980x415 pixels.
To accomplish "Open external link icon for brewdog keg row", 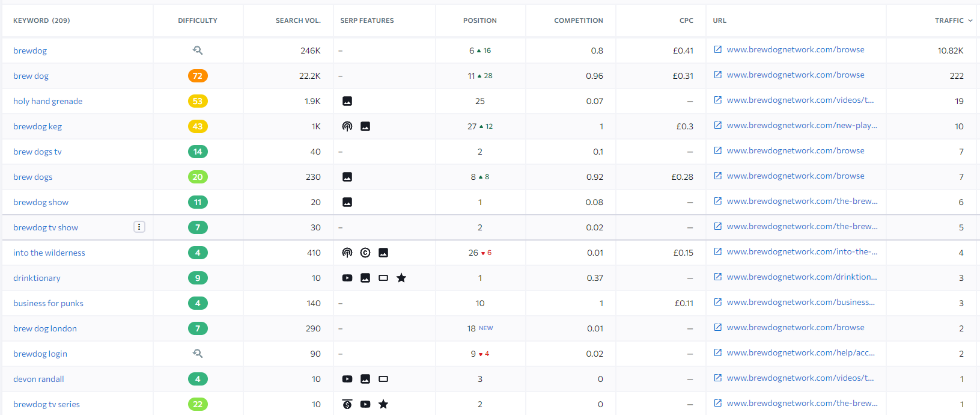I will tap(717, 125).
